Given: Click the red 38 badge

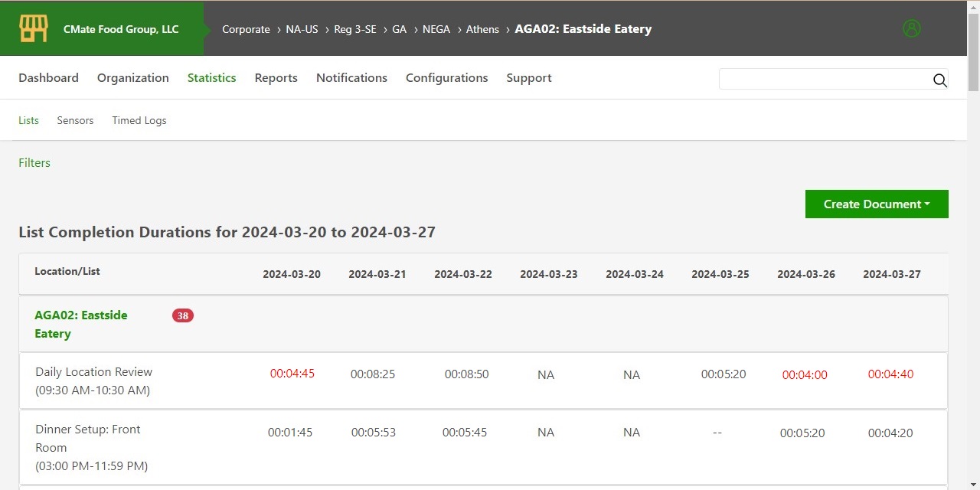Looking at the screenshot, I should [x=183, y=315].
